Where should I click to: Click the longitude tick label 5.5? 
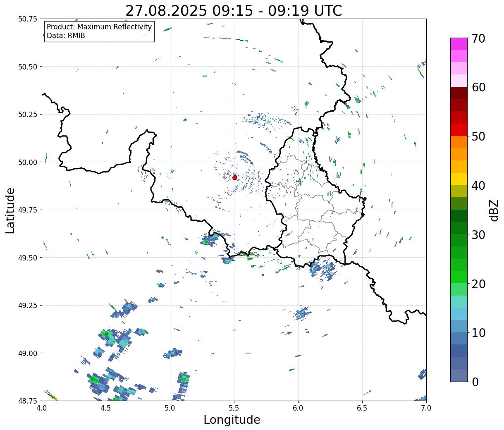point(234,408)
